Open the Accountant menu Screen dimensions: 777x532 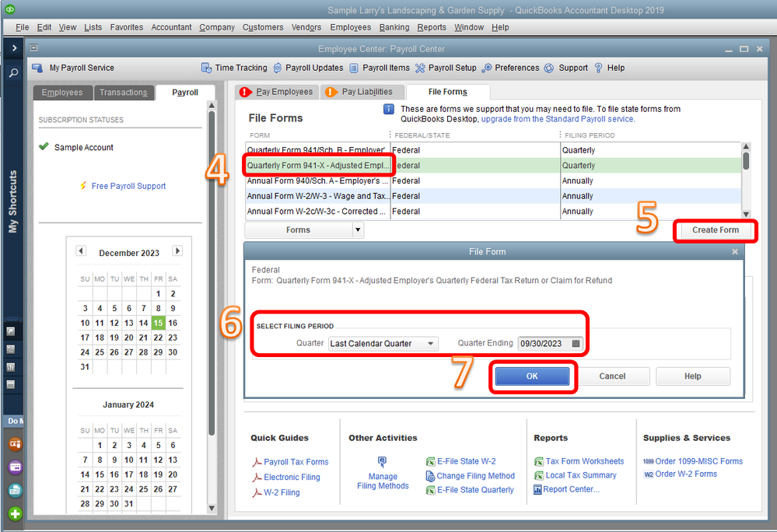tap(171, 27)
